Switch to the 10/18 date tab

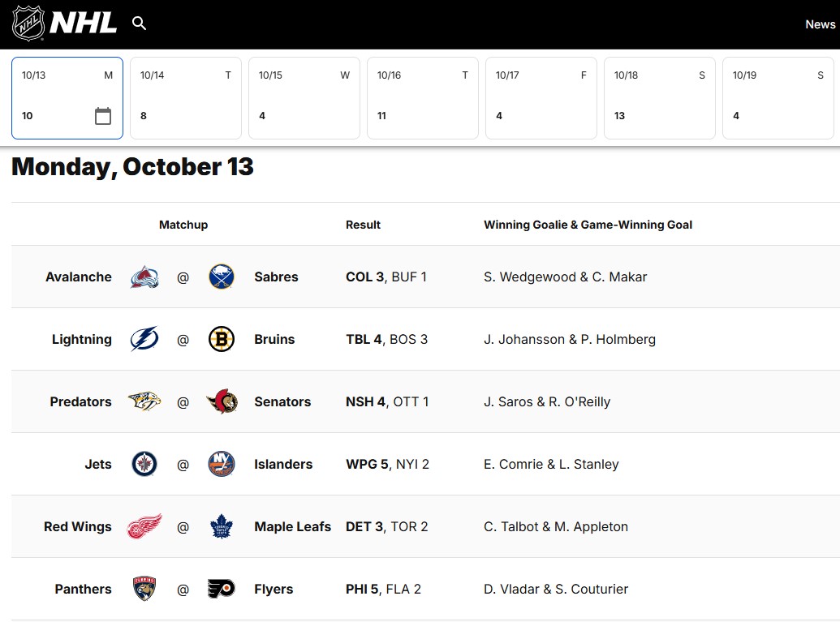tap(659, 97)
